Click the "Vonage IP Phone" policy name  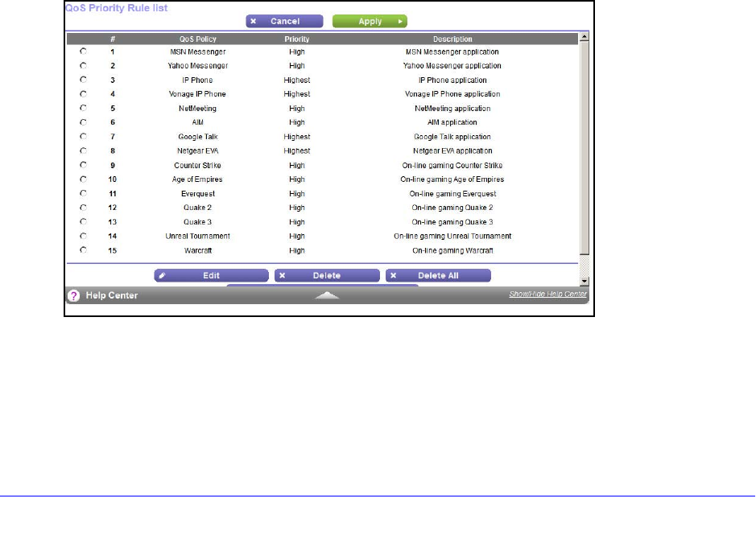tap(197, 94)
